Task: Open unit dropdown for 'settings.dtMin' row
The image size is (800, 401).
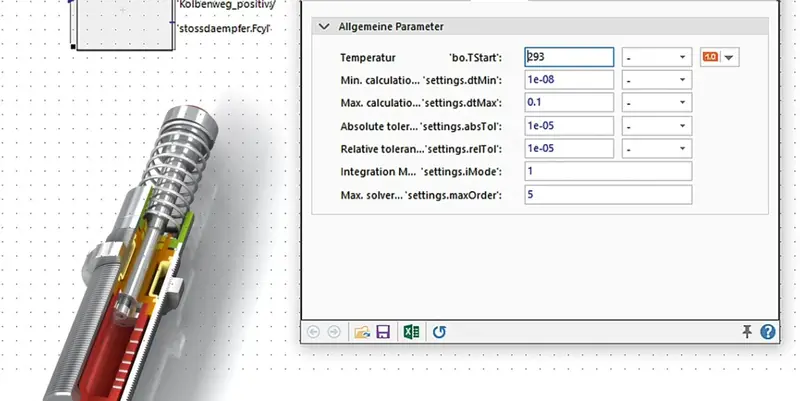Action: tap(657, 80)
